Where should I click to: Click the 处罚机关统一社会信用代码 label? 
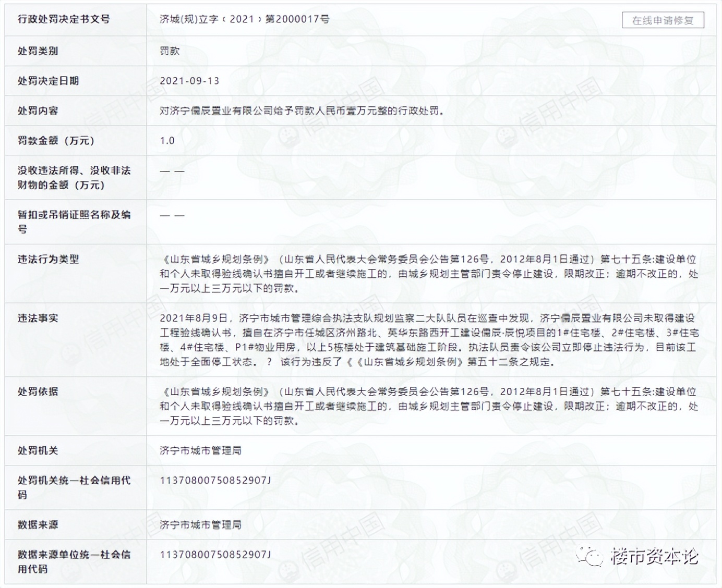[74, 487]
